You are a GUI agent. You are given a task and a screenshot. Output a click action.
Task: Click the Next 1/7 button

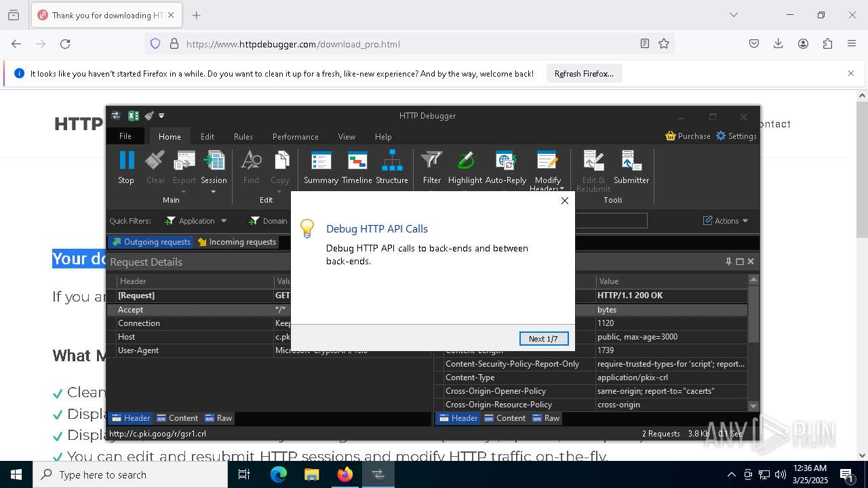coord(544,338)
